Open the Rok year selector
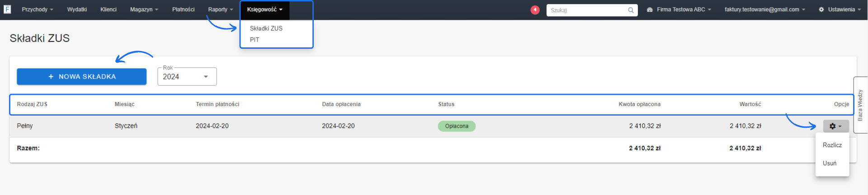This screenshot has width=868, height=195. [187, 77]
